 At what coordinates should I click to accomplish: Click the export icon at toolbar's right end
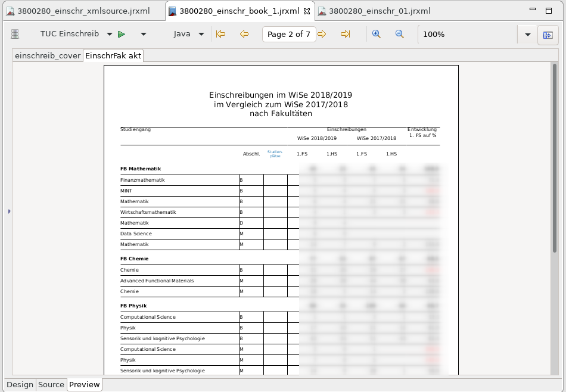(548, 35)
